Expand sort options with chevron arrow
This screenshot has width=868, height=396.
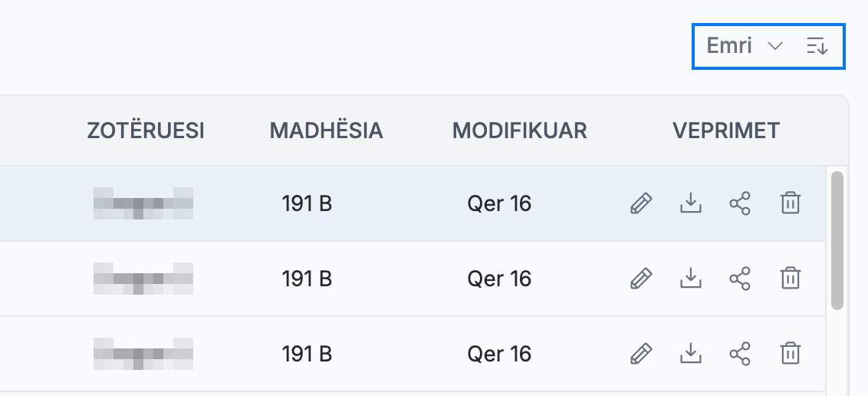click(775, 46)
